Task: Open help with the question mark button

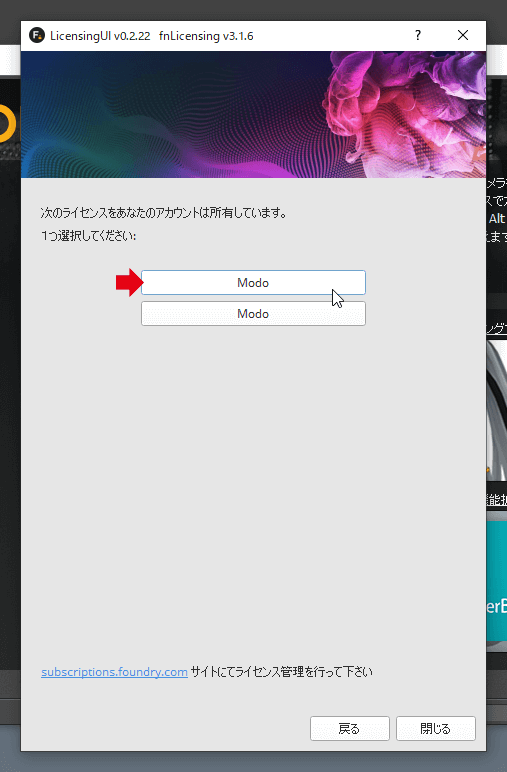Action: tap(418, 35)
